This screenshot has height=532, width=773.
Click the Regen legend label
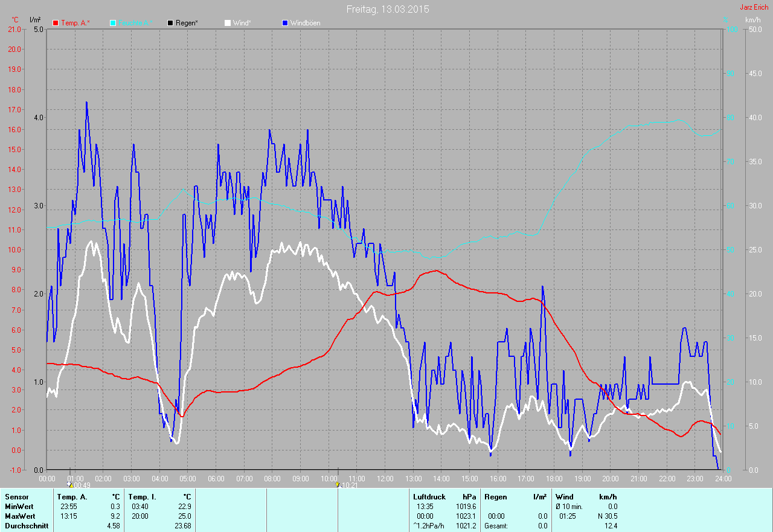coord(187,23)
